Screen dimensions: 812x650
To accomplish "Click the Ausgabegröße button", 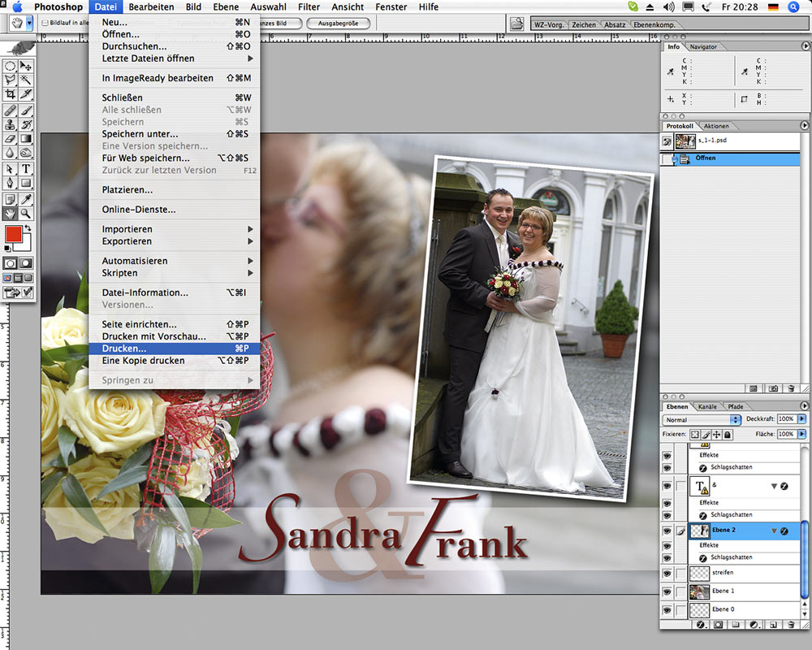I will [338, 24].
